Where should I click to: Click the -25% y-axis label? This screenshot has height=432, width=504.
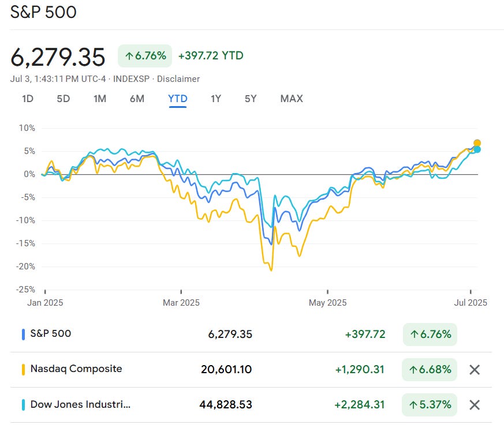[26, 290]
